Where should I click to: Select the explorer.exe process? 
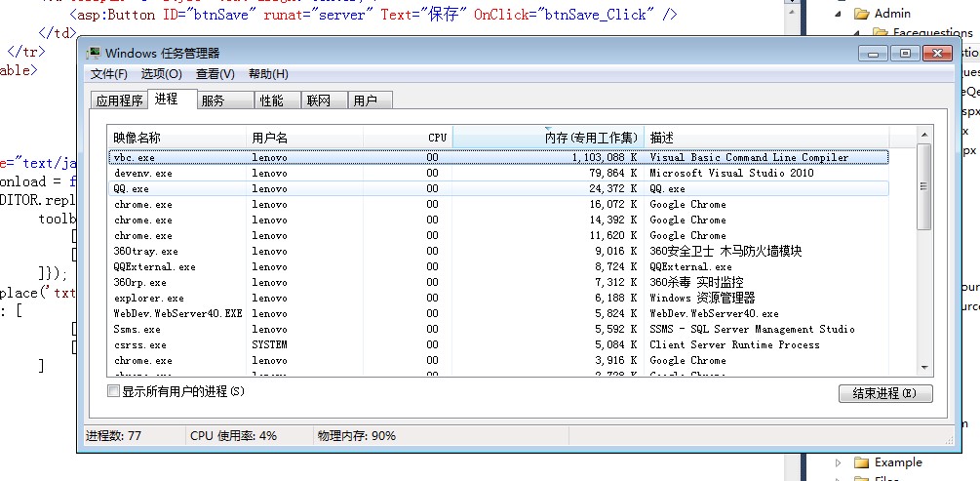click(x=498, y=299)
